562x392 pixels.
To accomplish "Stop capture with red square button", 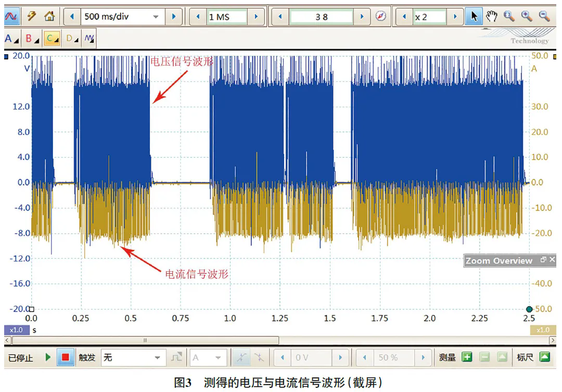I will [65, 357].
